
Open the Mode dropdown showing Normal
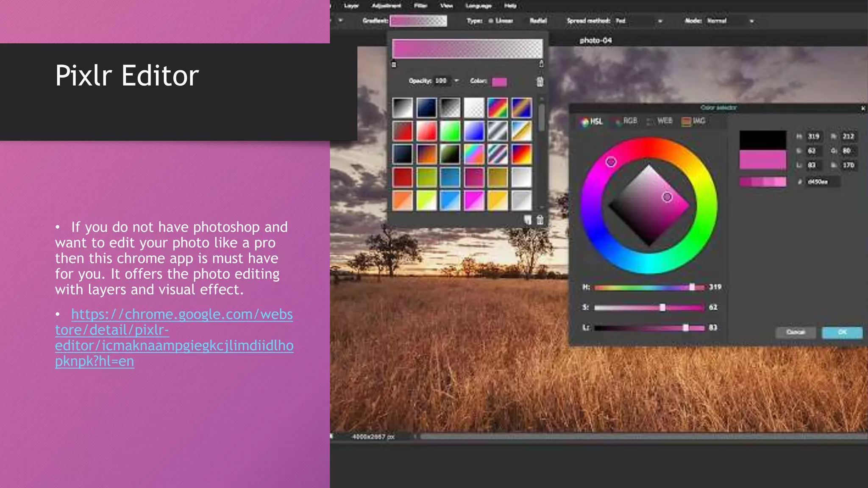point(731,21)
